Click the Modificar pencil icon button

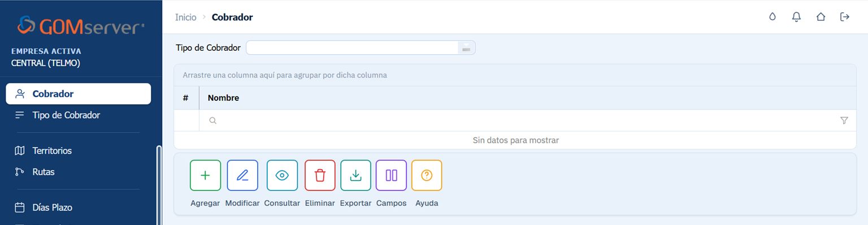pos(242,175)
